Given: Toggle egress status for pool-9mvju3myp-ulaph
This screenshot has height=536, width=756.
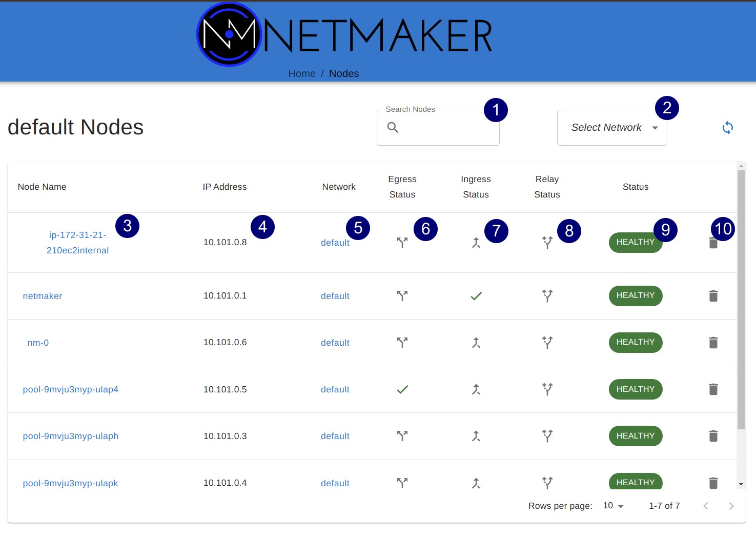Looking at the screenshot, I should [x=402, y=436].
